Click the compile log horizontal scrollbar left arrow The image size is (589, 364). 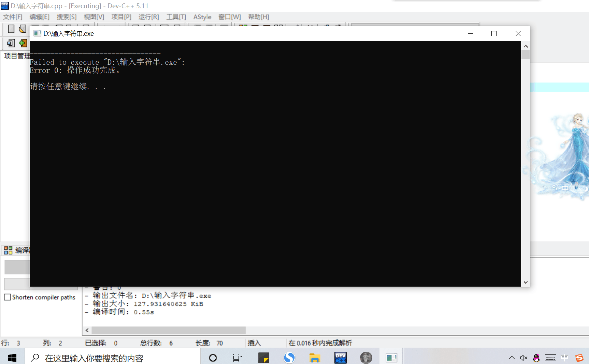point(87,330)
